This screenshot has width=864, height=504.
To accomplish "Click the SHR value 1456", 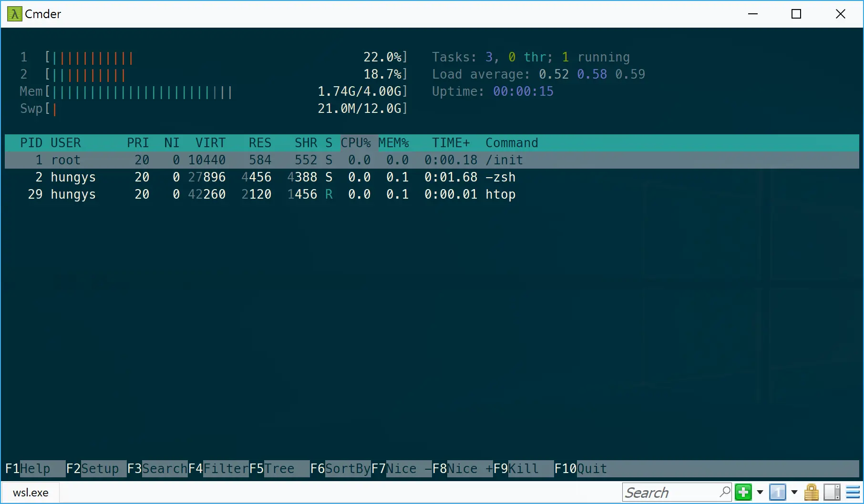I will point(302,194).
